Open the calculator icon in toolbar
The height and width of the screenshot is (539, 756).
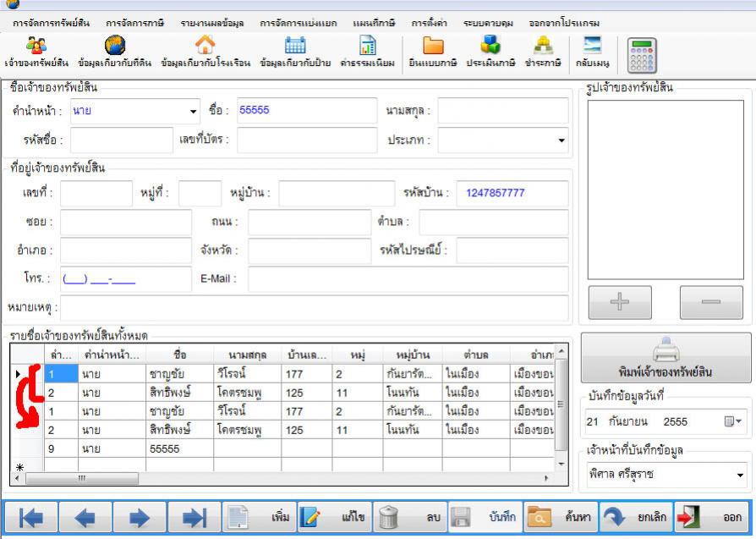point(642,56)
